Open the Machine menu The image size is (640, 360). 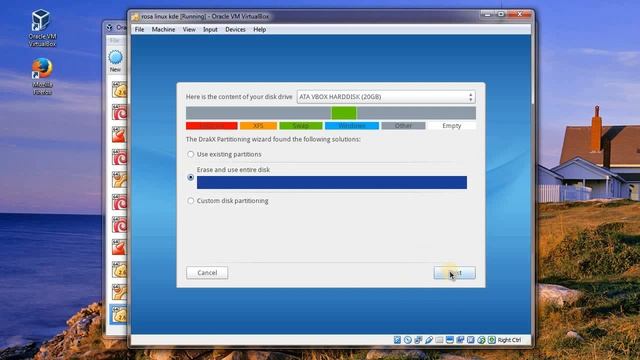163,29
